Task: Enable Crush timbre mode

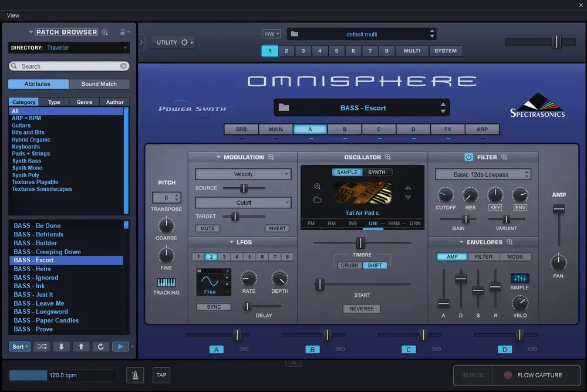Action: pos(349,265)
